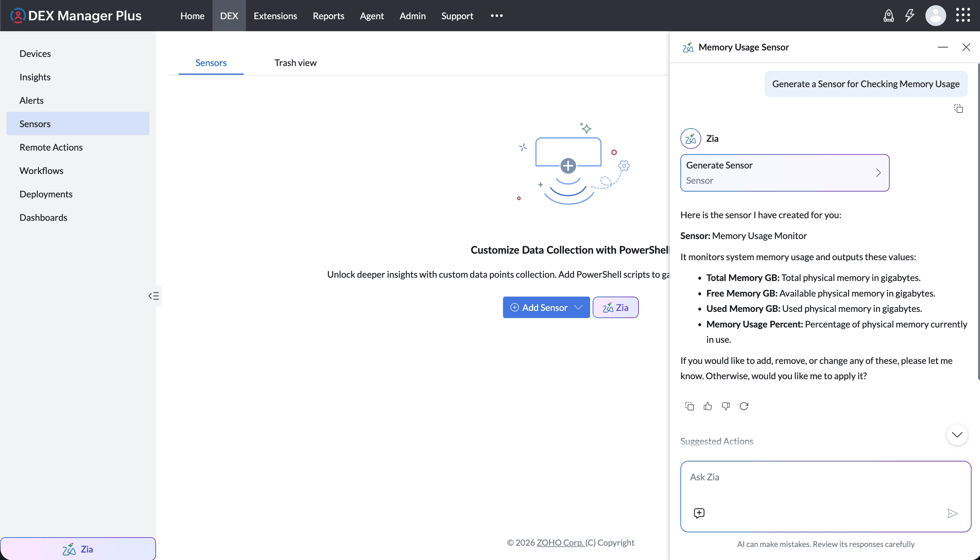This screenshot has height=560, width=980.
Task: Open Zia from the sidebar bottom button
Action: coord(78,549)
